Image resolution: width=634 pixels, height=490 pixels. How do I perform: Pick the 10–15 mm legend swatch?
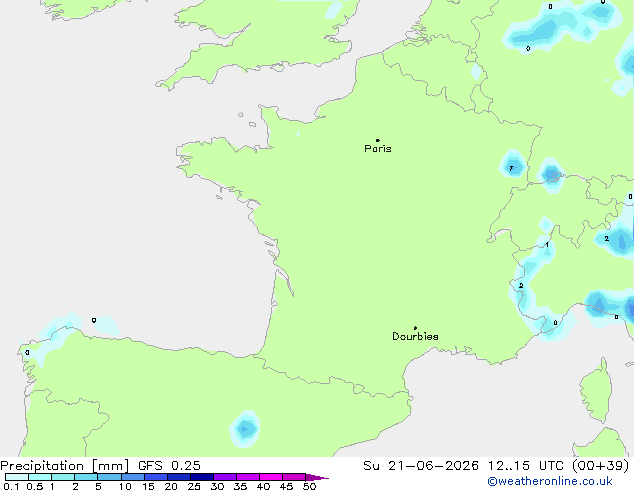click(133, 477)
